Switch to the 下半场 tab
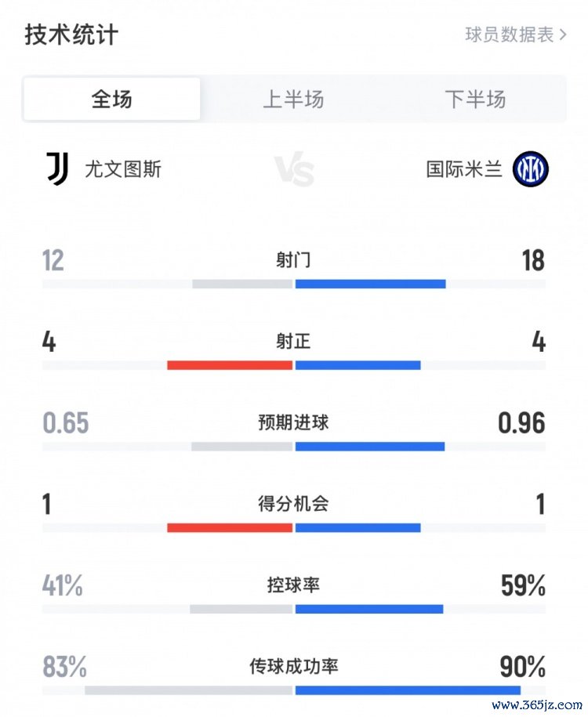 pos(475,99)
